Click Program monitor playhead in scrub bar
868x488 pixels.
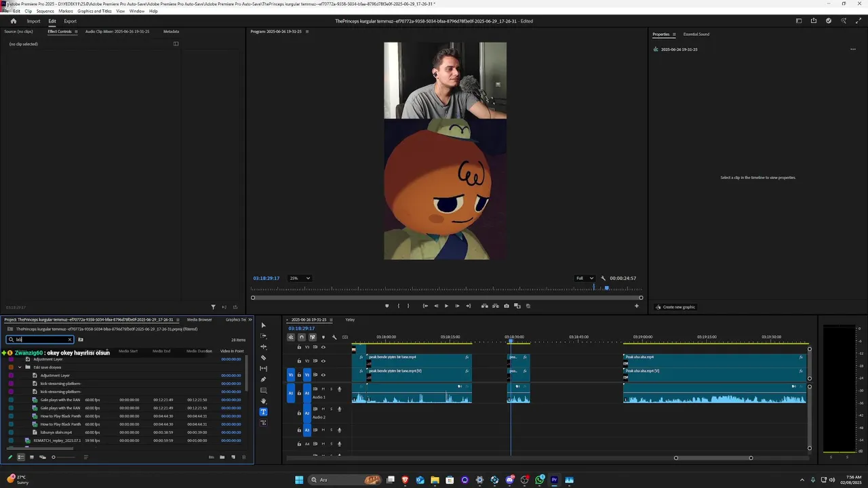[x=607, y=287]
